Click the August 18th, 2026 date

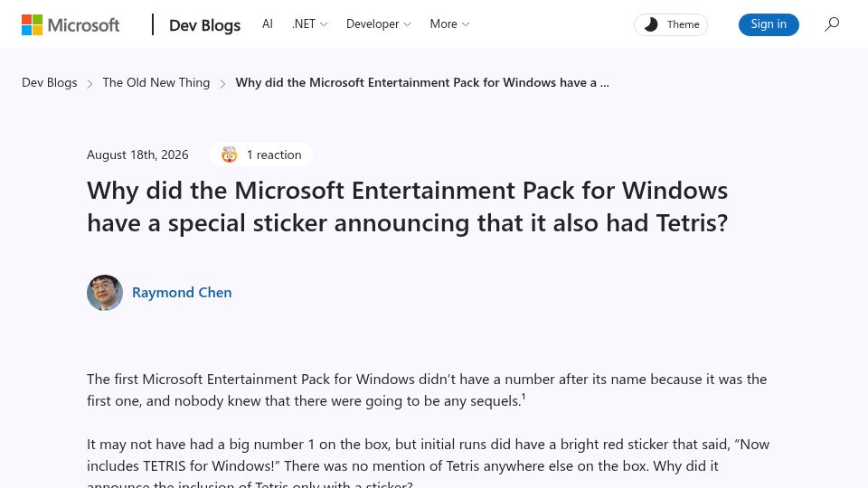[137, 155]
